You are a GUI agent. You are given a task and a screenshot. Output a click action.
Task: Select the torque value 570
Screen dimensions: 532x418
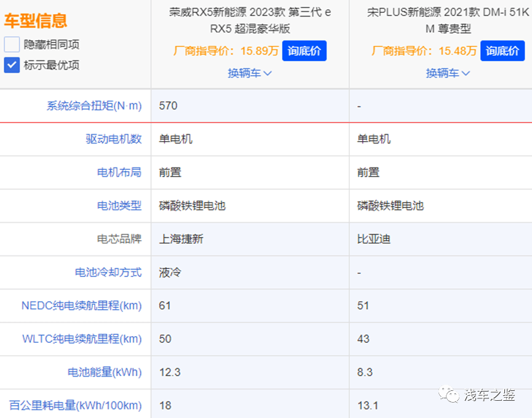(168, 106)
